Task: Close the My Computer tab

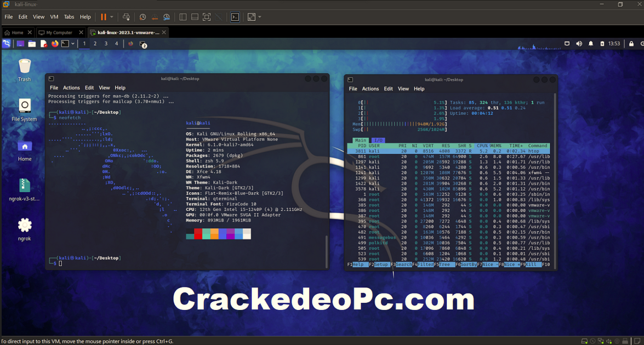Action: click(81, 32)
